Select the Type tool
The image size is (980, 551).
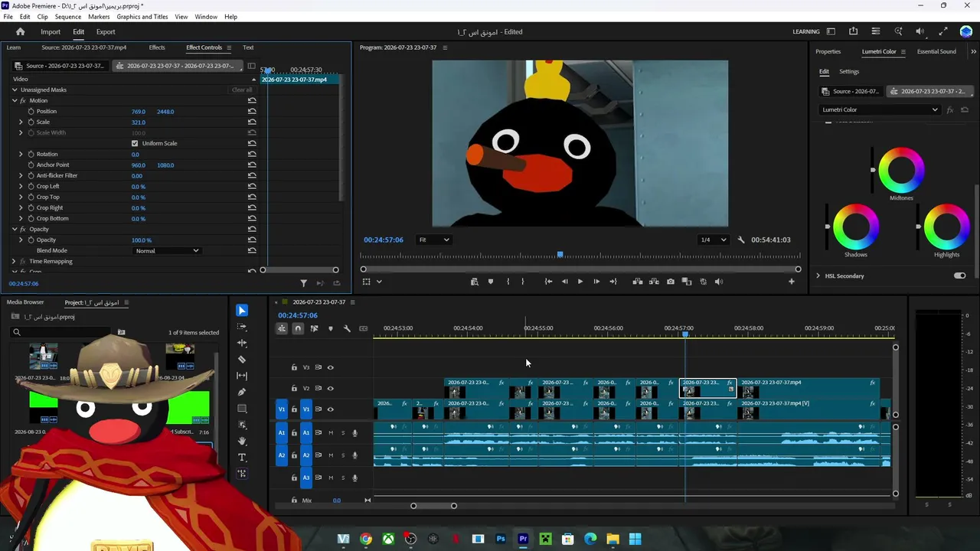click(x=242, y=457)
